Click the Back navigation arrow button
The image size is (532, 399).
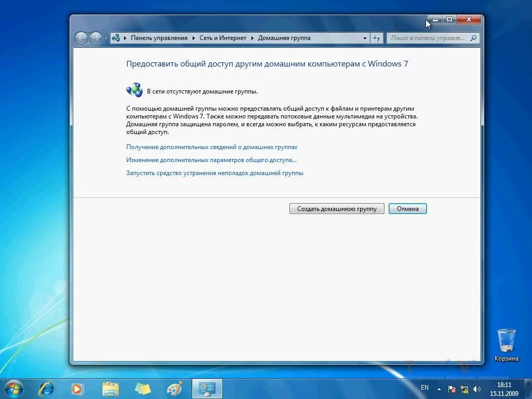[x=82, y=38]
